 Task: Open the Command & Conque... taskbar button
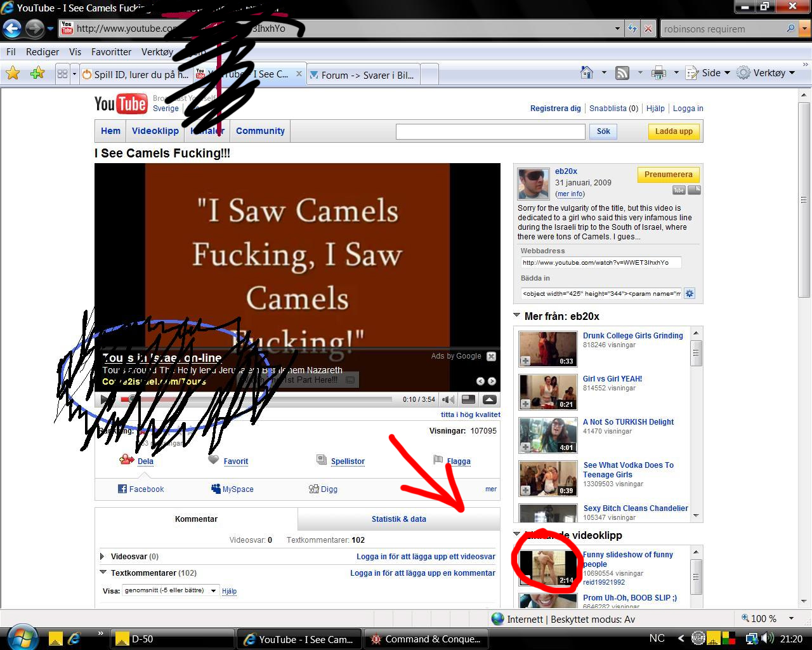[x=426, y=639]
